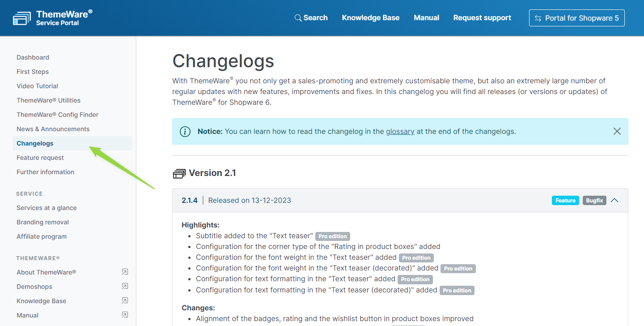Click the swap arrows icon in Portal button

(x=538, y=18)
